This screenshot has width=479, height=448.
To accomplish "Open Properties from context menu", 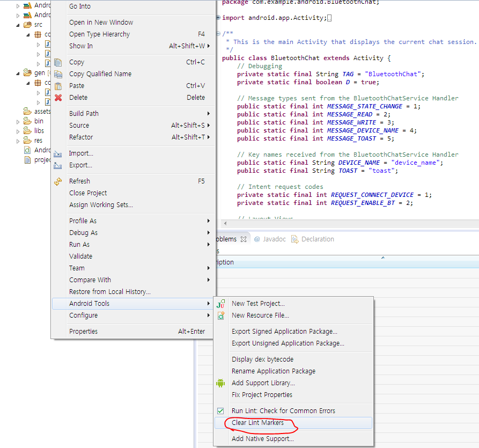I will (132, 332).
